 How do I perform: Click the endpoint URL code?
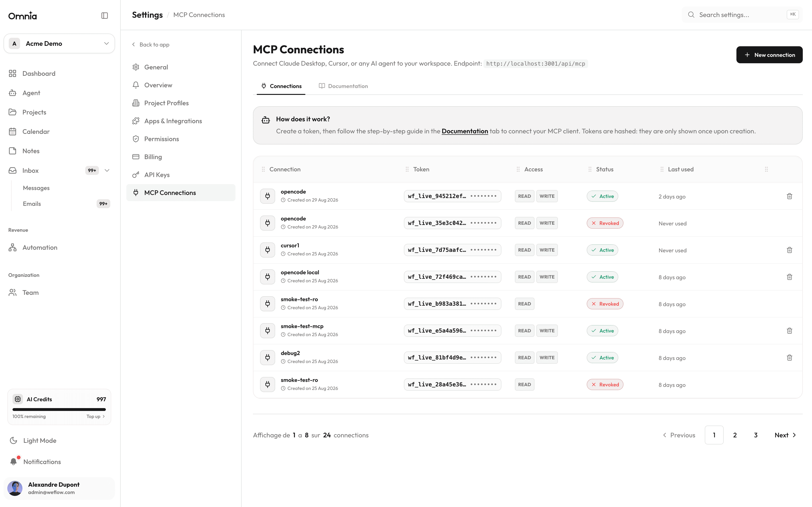[535, 64]
